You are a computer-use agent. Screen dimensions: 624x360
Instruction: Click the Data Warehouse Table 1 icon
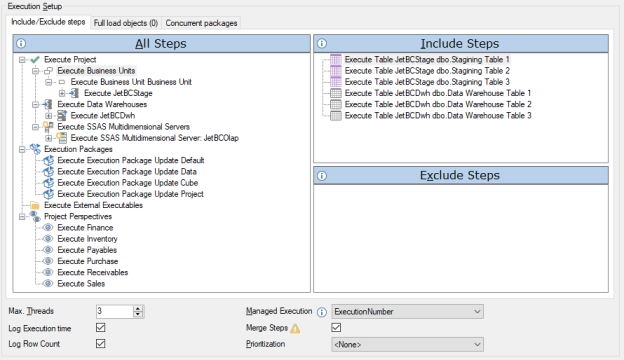[x=336, y=93]
